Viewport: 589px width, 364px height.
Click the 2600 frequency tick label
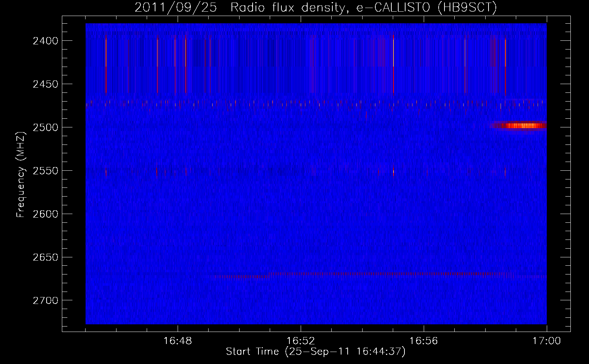(46, 214)
